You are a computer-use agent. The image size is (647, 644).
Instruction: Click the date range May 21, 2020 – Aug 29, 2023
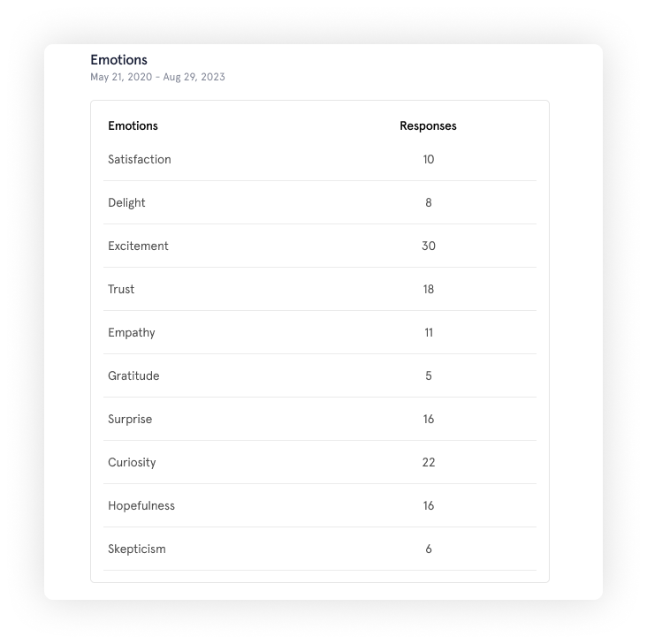pos(157,77)
